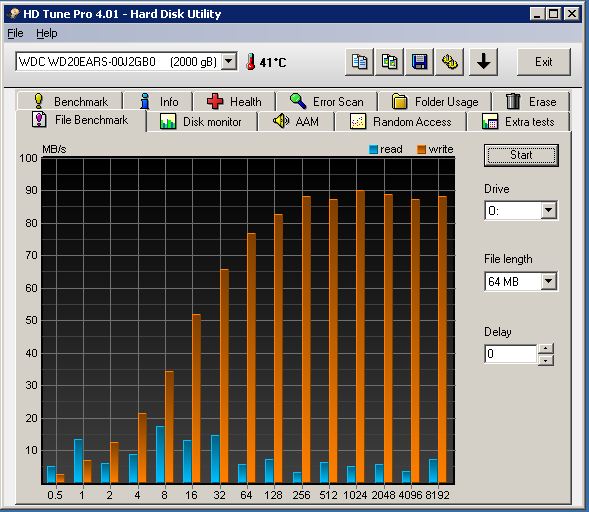Open the WDC WD20EARS drive selector dropdown
This screenshot has width=589, height=512.
click(x=229, y=61)
